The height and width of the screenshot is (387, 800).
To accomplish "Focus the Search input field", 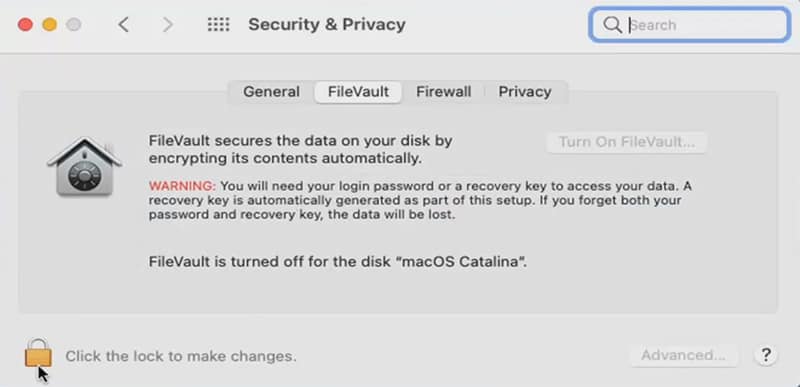I will pyautogui.click(x=690, y=24).
